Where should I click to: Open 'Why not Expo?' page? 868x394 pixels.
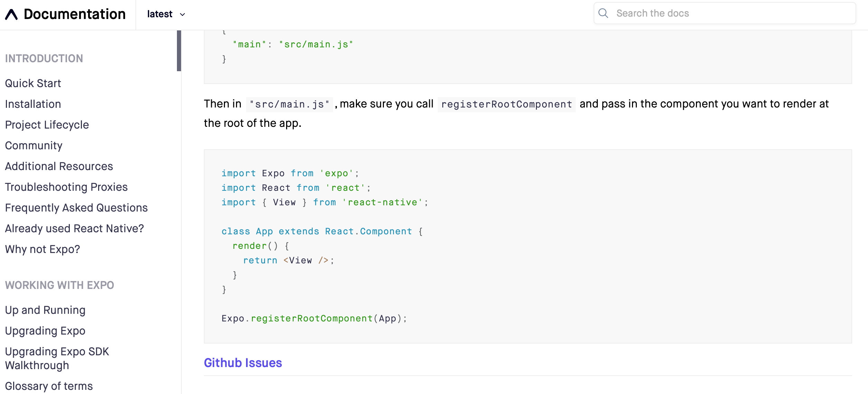[42, 249]
